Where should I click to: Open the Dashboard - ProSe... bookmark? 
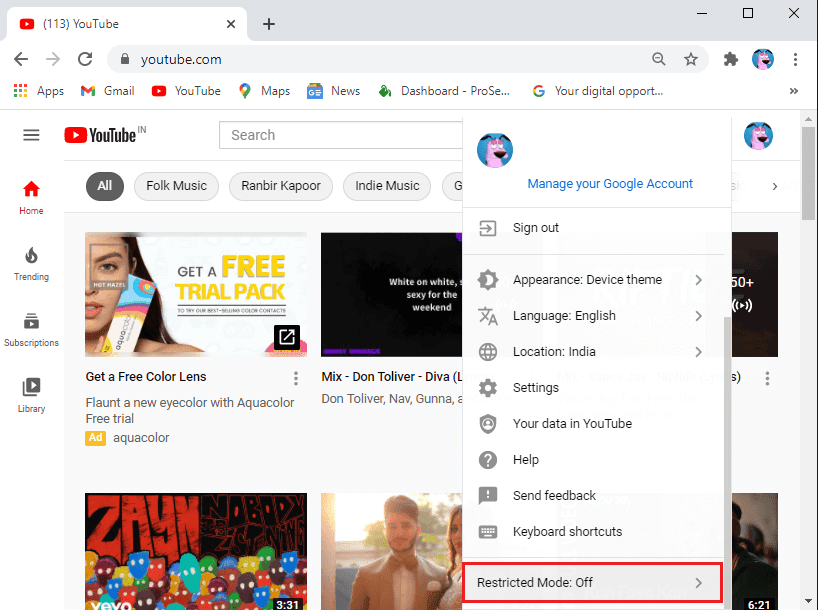coord(444,91)
